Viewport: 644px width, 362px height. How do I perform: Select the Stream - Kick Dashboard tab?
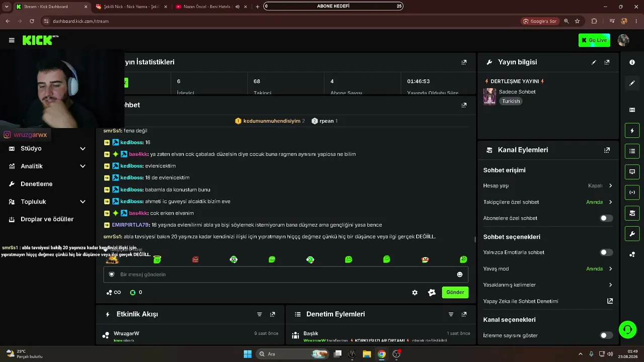click(52, 7)
